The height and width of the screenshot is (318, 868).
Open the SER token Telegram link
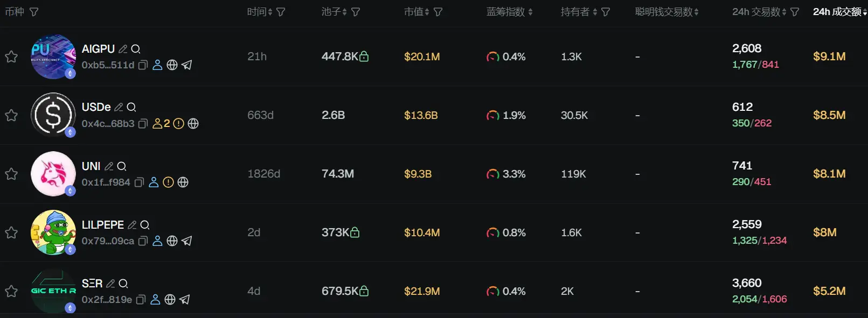tap(185, 300)
